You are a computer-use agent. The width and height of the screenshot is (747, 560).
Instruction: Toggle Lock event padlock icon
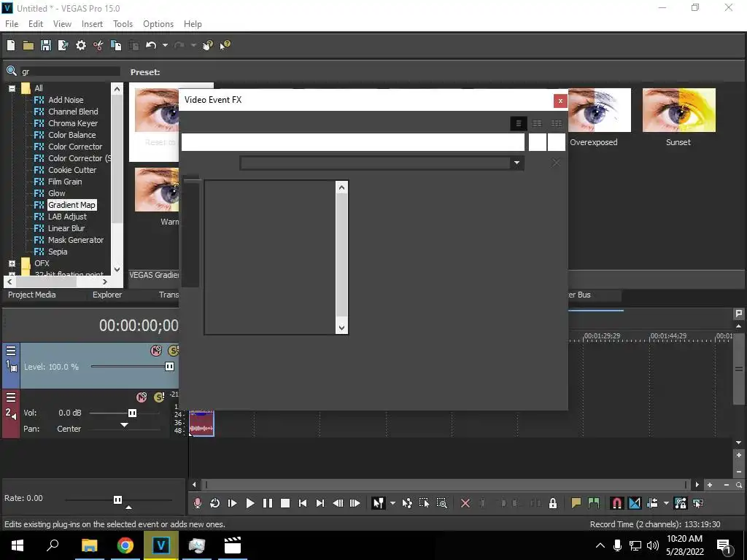[553, 503]
